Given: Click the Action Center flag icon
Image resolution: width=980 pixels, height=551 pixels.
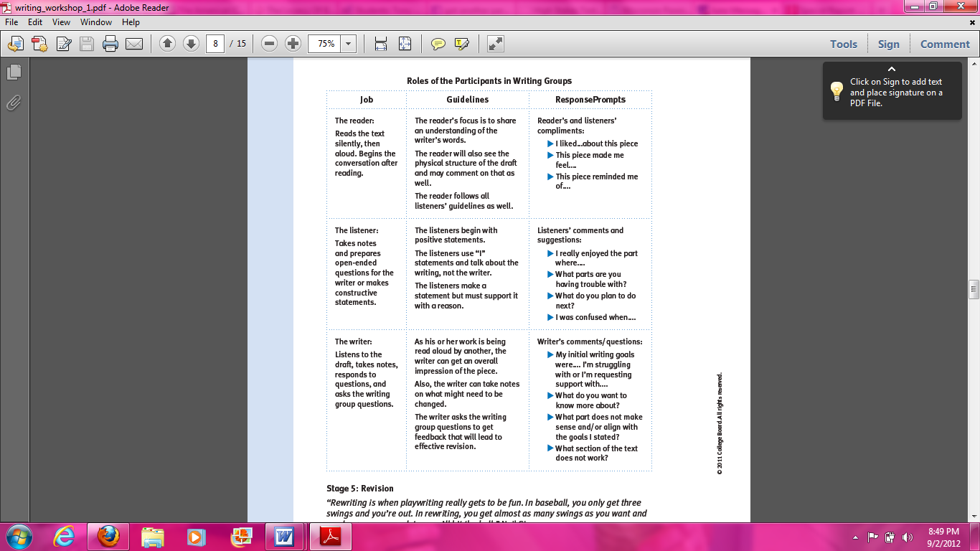Looking at the screenshot, I should [x=873, y=537].
